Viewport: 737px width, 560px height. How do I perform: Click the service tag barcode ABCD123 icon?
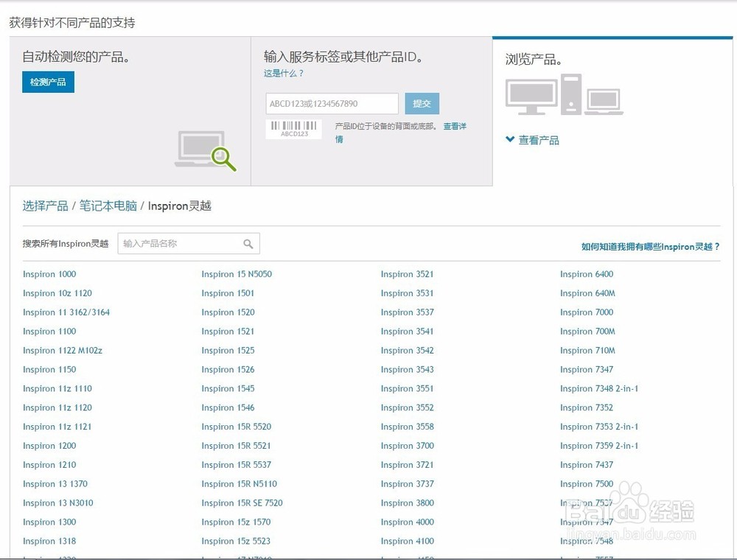click(x=292, y=128)
